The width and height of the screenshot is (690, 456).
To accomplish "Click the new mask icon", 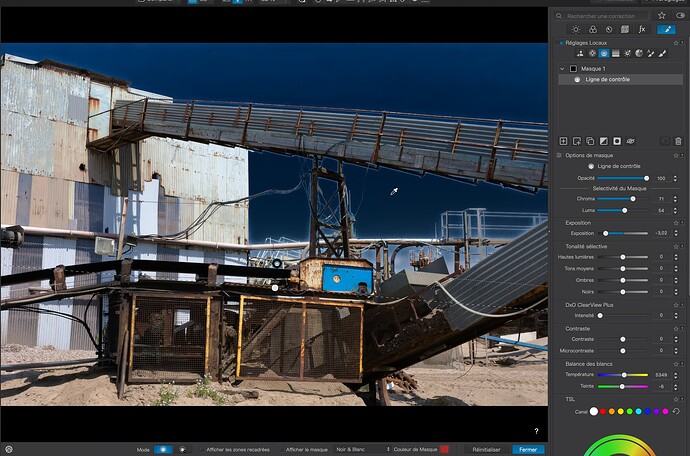I will (563, 141).
